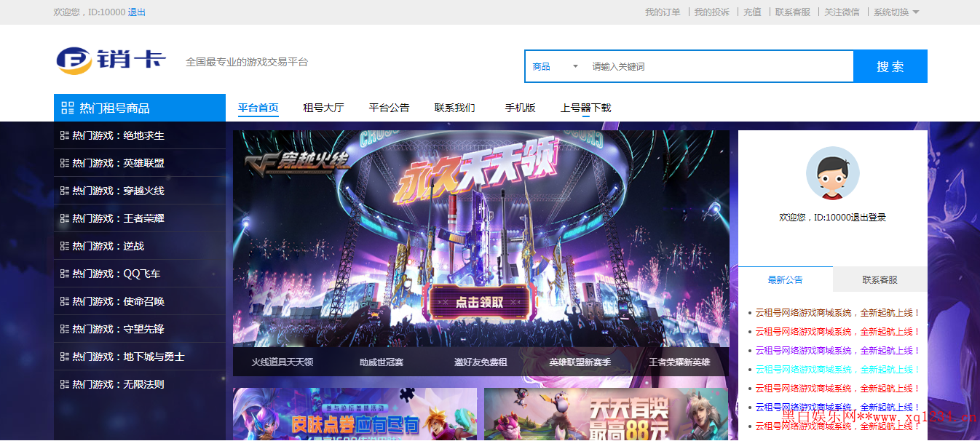Screen dimensions: 980x441
Task: Switch to the 最新公告 tab
Action: [x=786, y=279]
